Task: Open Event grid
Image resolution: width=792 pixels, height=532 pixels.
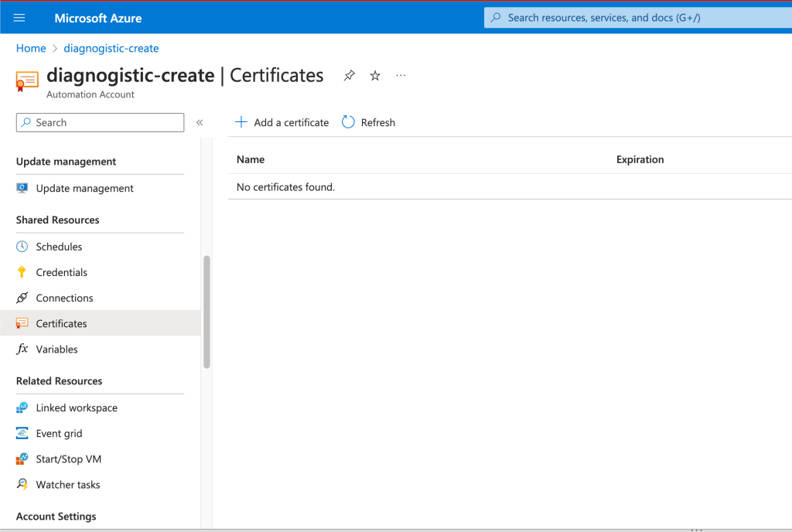Action: coord(100,434)
